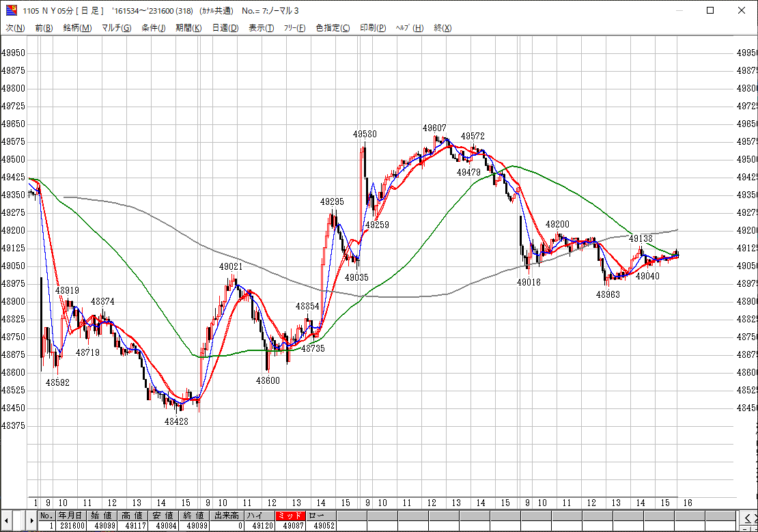
Task: Open the 条件(J) conditions menu
Action: coord(154,28)
